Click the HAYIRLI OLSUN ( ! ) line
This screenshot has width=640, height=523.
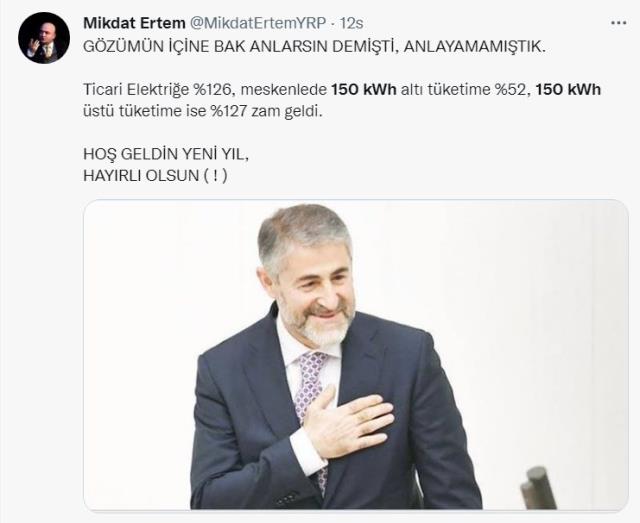click(x=156, y=176)
